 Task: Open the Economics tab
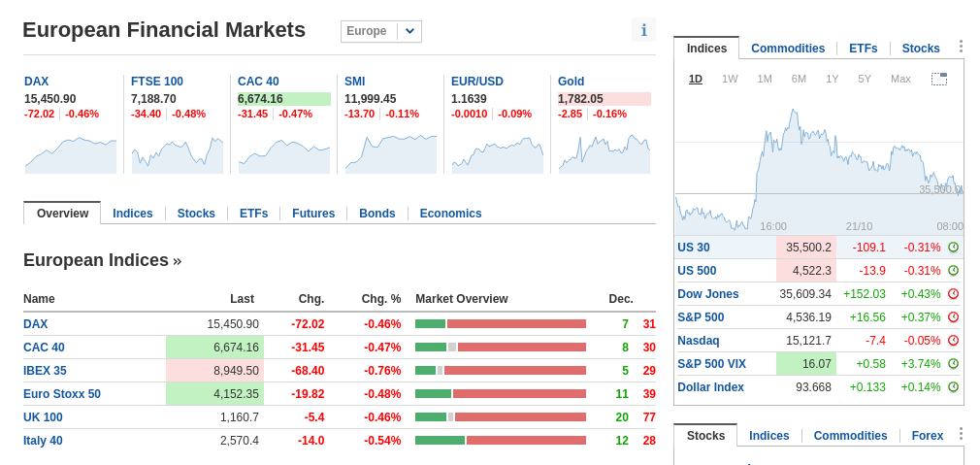[x=450, y=214]
